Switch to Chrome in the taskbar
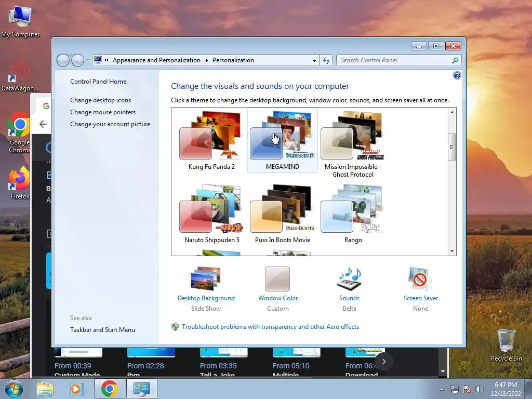This screenshot has height=399, width=532. 109,389
